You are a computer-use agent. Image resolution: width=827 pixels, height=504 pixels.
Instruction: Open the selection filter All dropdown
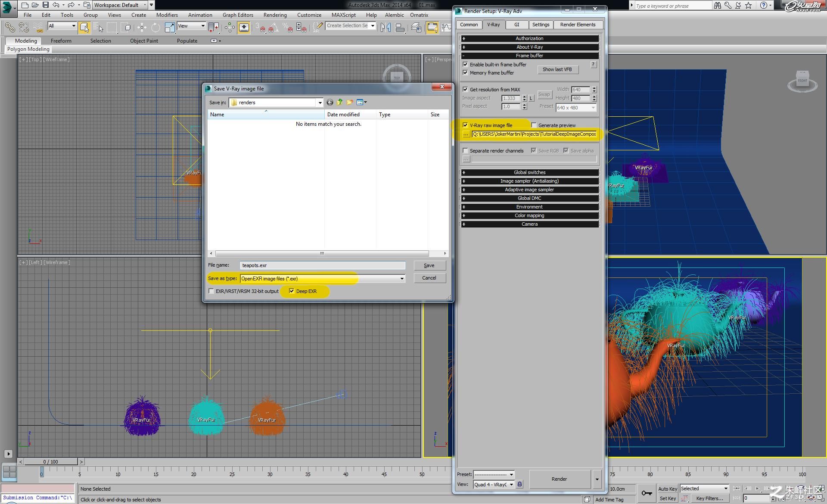click(62, 26)
